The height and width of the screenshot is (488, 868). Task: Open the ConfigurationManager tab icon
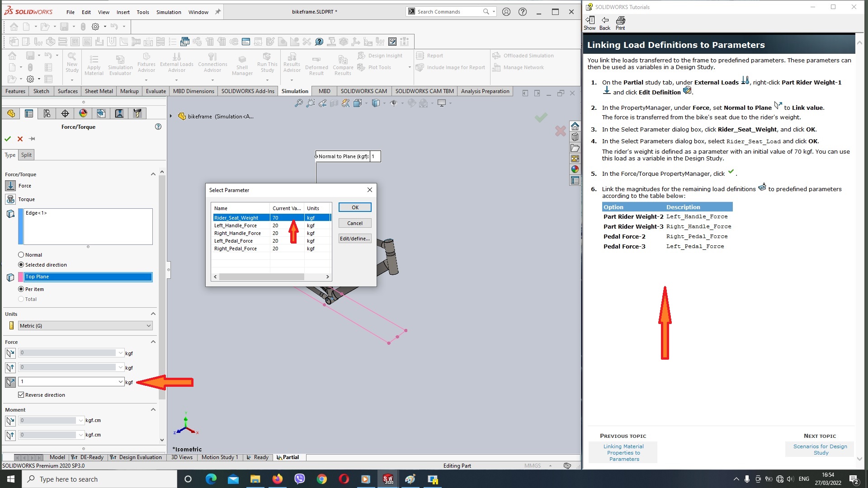47,113
